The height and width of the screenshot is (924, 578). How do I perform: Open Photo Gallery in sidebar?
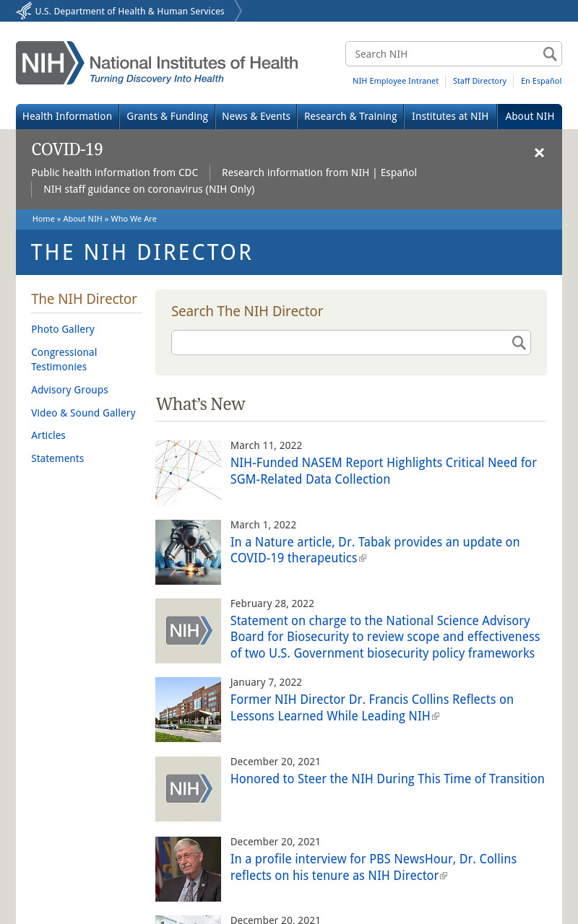click(63, 329)
